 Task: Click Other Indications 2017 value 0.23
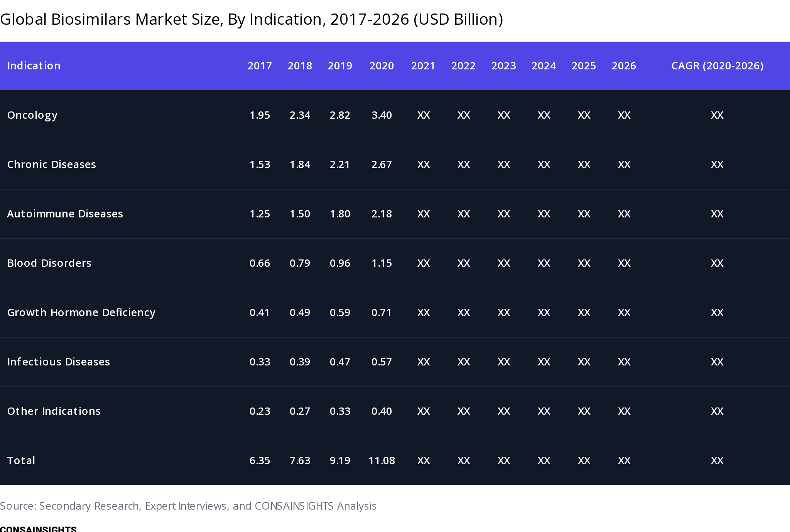[x=260, y=411]
